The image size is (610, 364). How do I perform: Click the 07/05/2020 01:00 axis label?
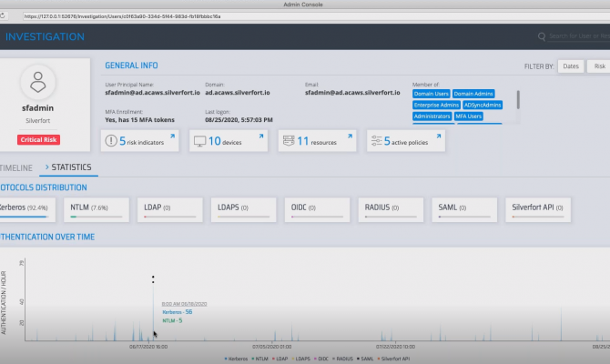(272, 347)
